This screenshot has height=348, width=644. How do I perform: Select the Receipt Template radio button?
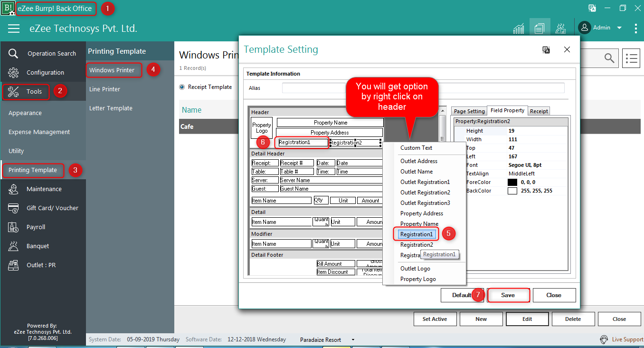click(x=182, y=87)
